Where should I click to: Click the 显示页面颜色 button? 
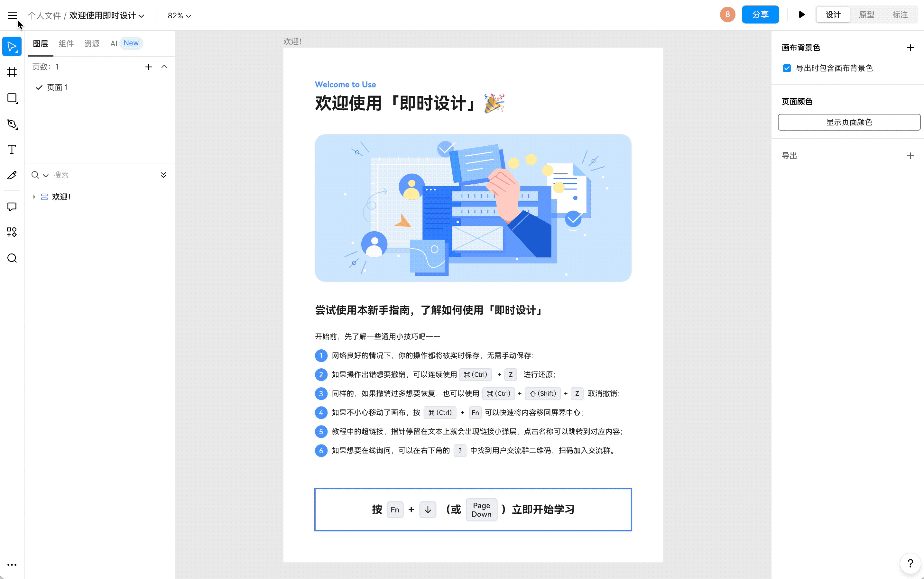(x=849, y=122)
